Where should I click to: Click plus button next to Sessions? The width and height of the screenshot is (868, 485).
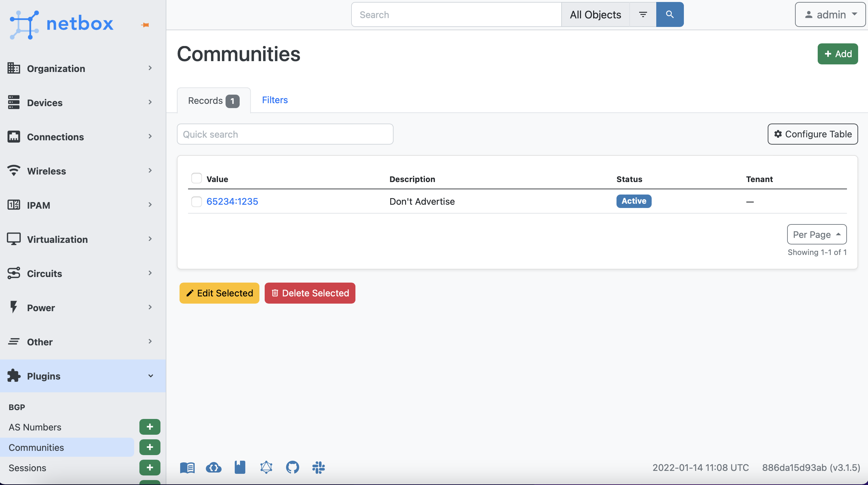[x=150, y=467]
